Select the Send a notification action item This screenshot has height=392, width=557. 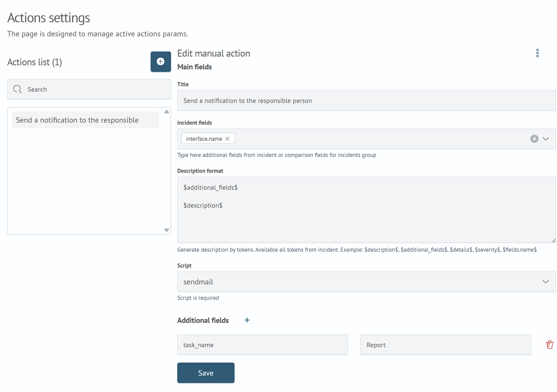point(85,120)
